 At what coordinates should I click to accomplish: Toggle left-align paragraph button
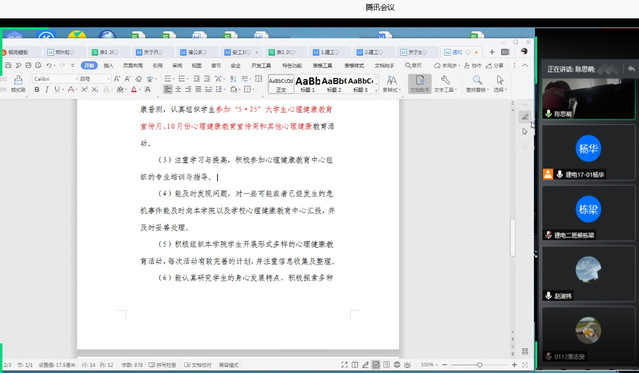167,89
